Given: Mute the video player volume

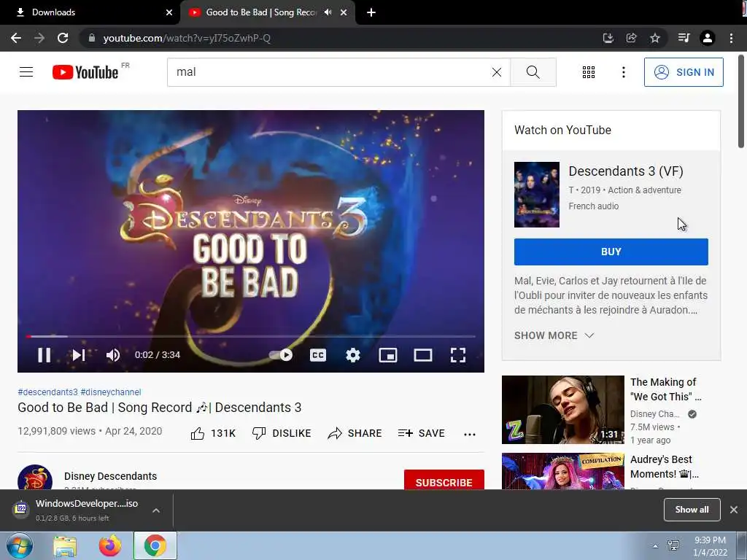Looking at the screenshot, I should (x=113, y=355).
